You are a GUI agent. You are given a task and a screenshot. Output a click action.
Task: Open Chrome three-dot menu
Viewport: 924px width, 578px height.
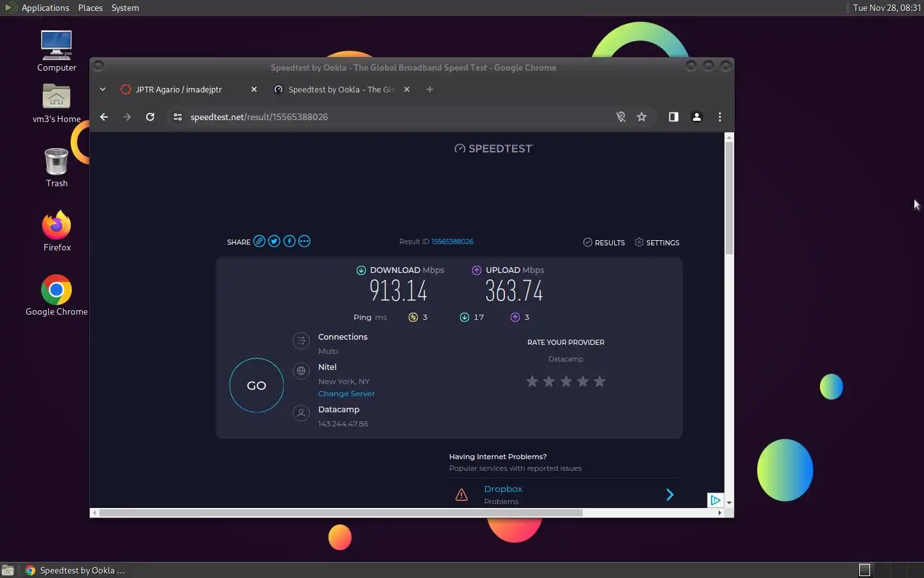coord(720,117)
